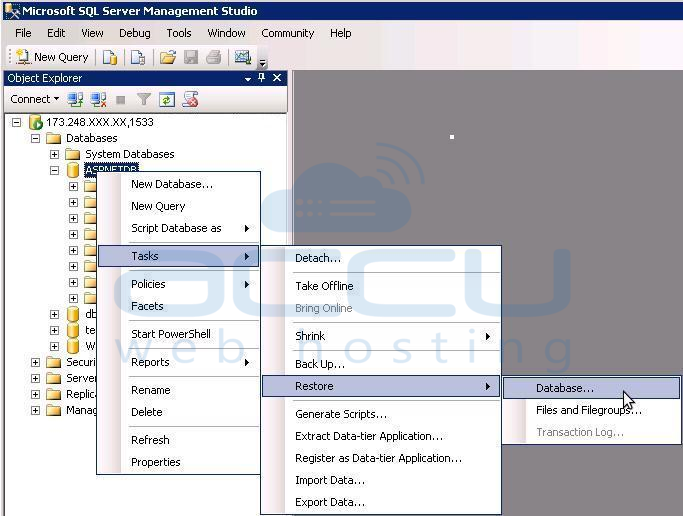Viewport: 683px width, 516px height.
Task: Open the Window menu
Action: [x=226, y=33]
